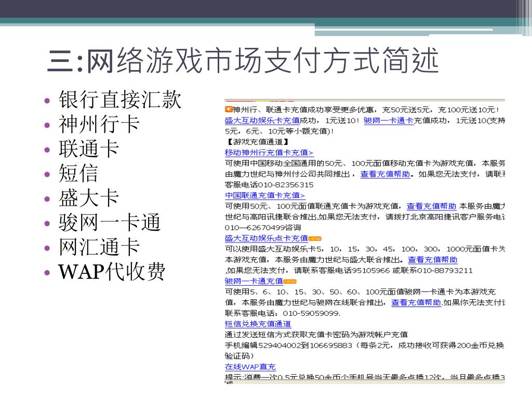Click the 盛大互动娱乐卡充值 link
This screenshot has height=399, width=532.
tap(262, 121)
